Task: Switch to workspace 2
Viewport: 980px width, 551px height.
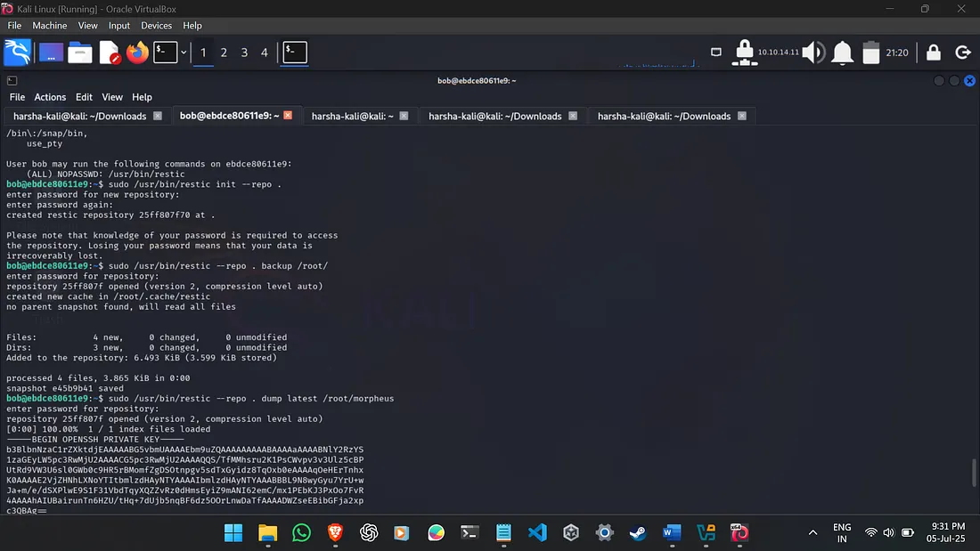Action: 223,53
